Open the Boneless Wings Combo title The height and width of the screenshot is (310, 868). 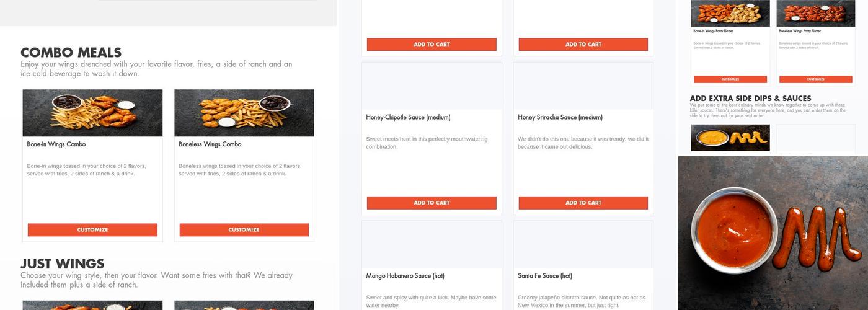[210, 144]
